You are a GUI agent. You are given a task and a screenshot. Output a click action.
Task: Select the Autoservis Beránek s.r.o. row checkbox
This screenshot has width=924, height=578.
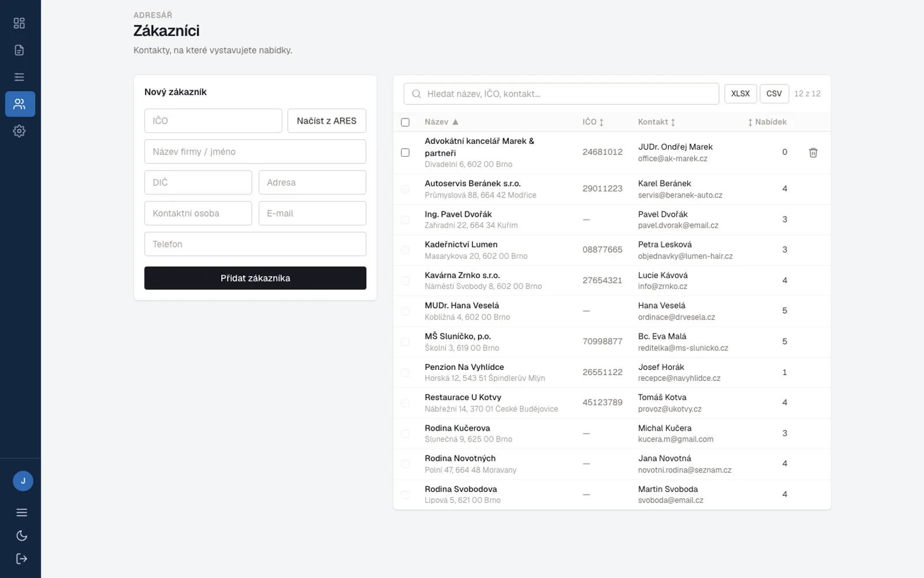[x=405, y=189]
